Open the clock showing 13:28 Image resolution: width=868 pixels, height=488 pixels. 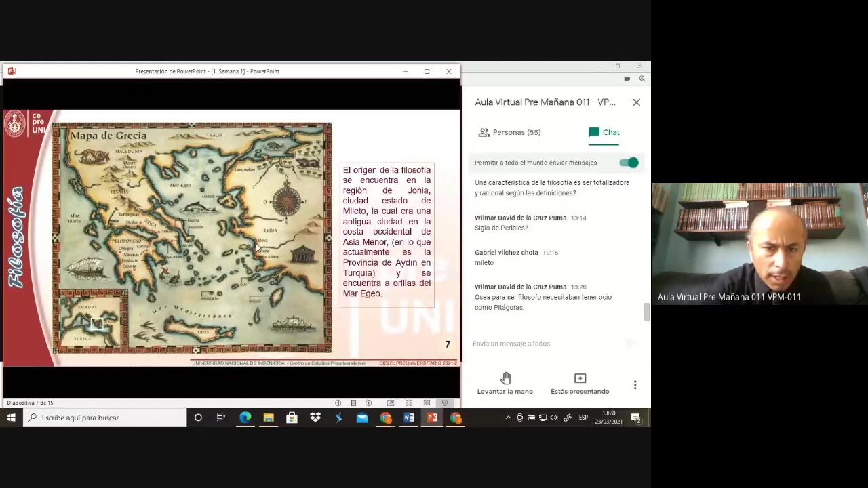(609, 418)
